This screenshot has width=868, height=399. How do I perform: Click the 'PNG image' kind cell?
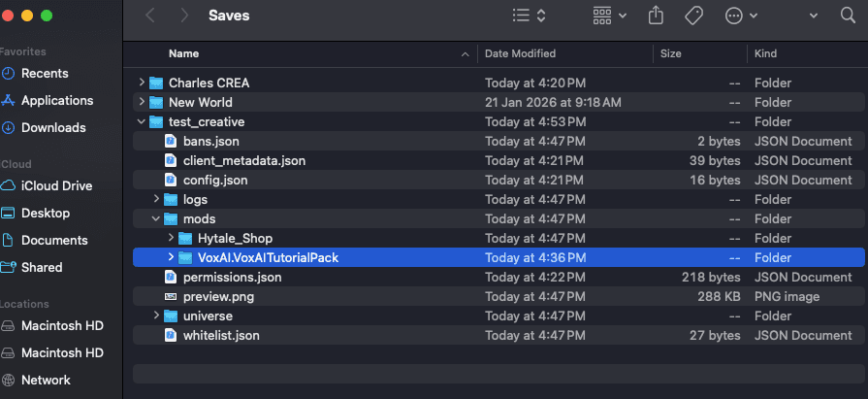[x=787, y=296]
